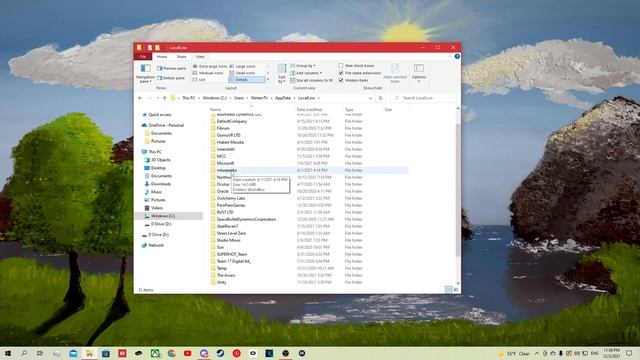Uncheck Hidden items checkbox

tap(341, 80)
